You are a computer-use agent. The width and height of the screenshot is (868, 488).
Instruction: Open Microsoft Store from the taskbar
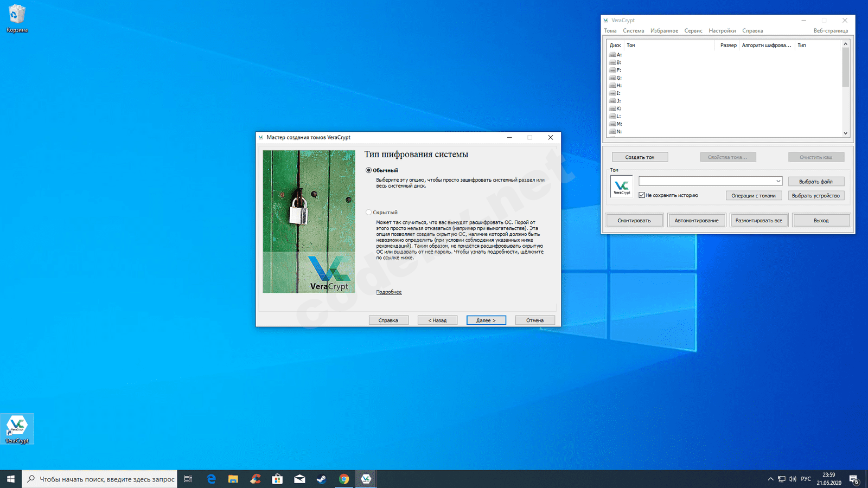[277, 479]
